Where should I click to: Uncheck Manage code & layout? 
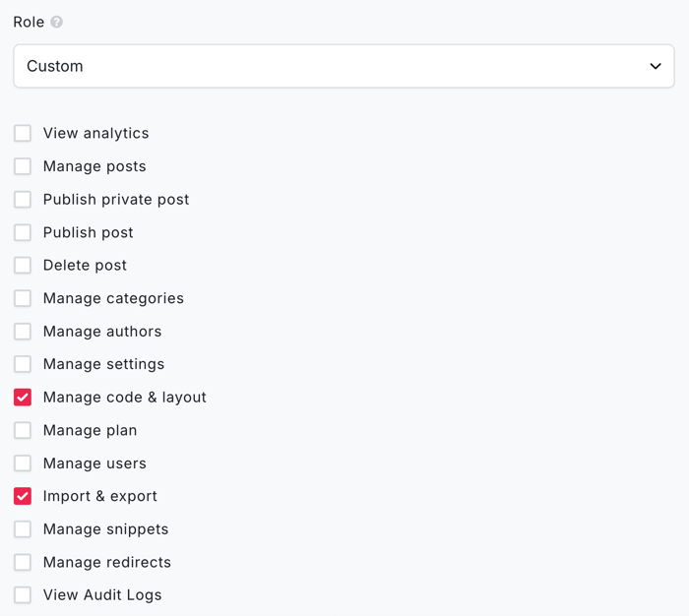23,398
